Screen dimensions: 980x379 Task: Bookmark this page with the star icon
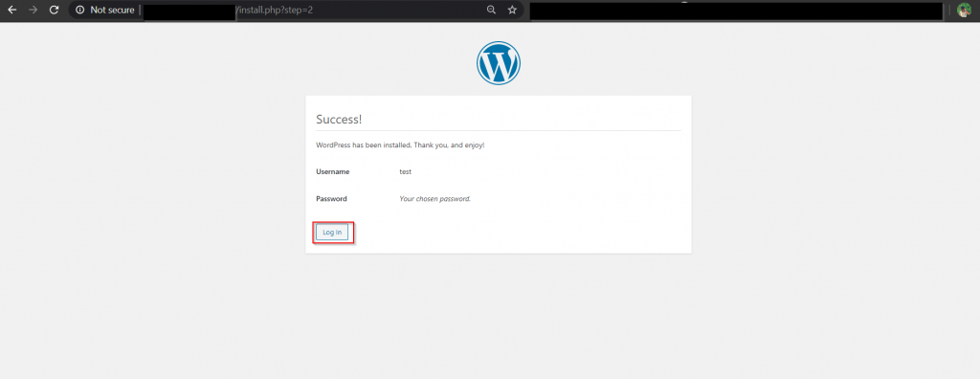(512, 10)
